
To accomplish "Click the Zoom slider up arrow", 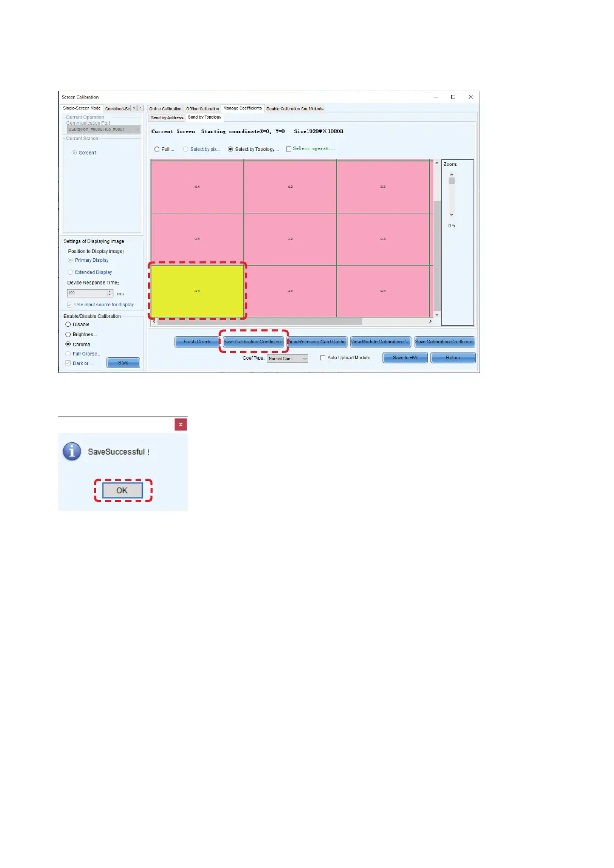I will 452,175.
